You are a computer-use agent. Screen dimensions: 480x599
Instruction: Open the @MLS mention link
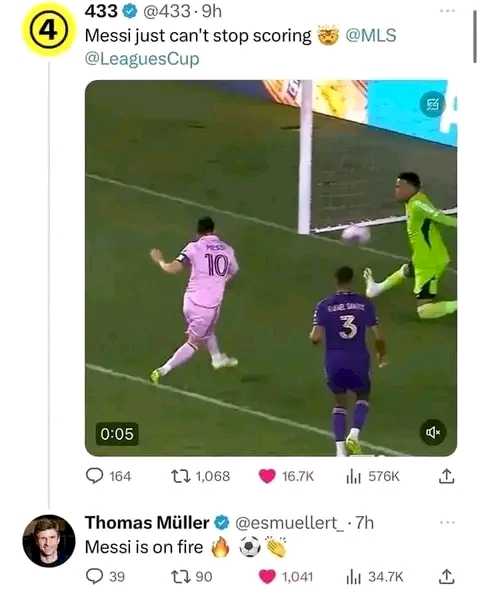pos(371,36)
